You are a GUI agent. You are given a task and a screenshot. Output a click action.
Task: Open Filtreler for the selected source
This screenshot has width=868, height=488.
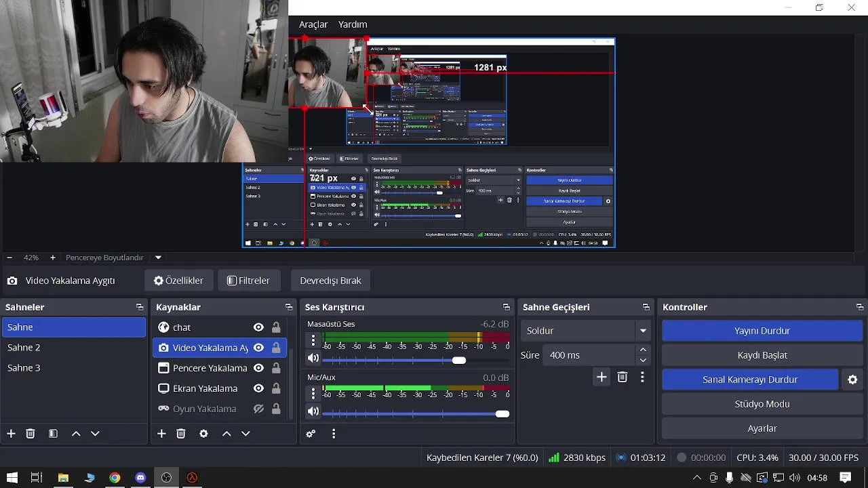[249, 281]
